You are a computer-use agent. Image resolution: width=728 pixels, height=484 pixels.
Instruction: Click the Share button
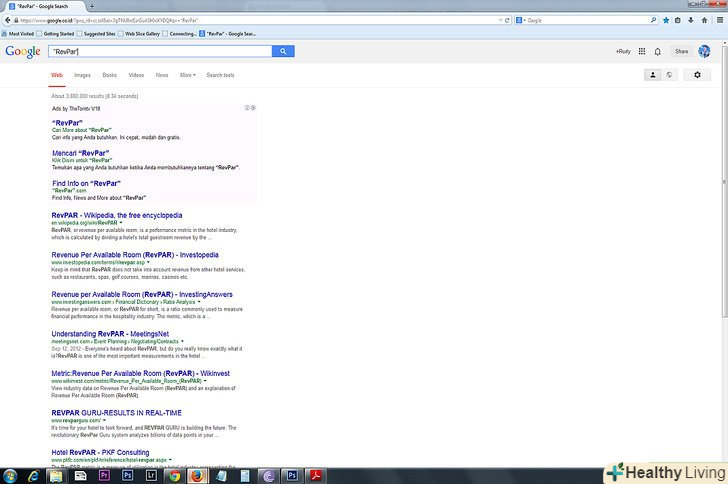(x=681, y=51)
